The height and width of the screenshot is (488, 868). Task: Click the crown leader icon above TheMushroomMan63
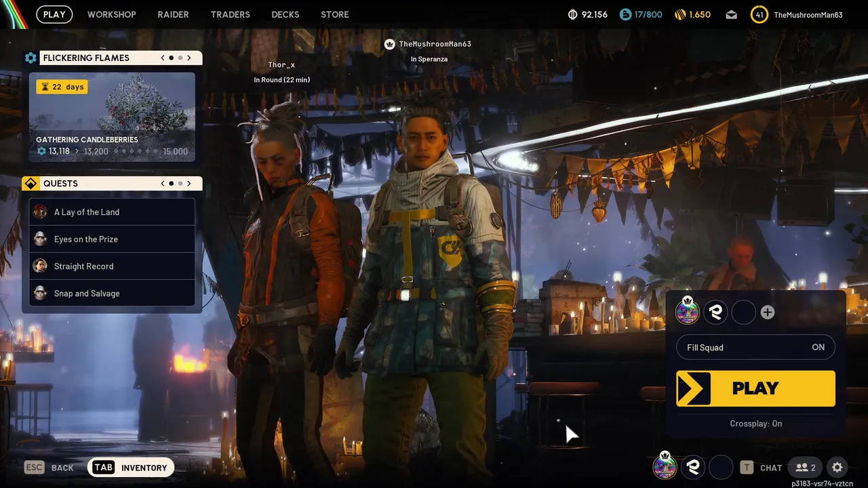click(389, 44)
